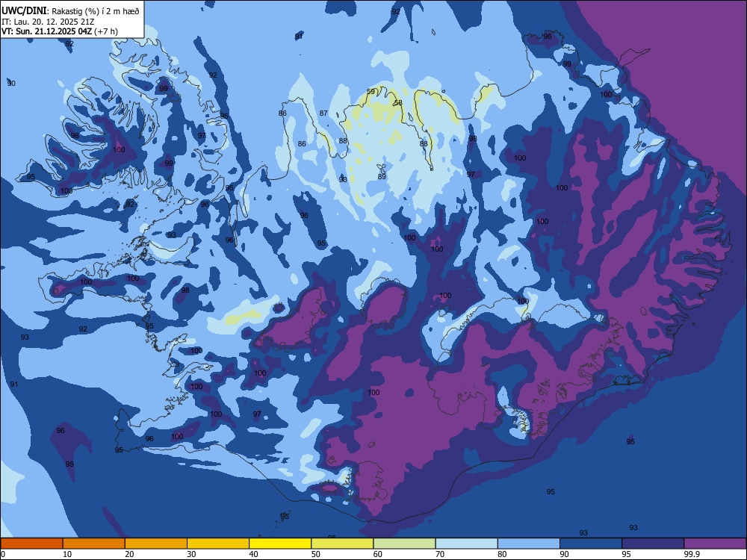This screenshot has width=747, height=560.
Task: Select the 10–20 orange legend color block
Action: (x=94, y=544)
